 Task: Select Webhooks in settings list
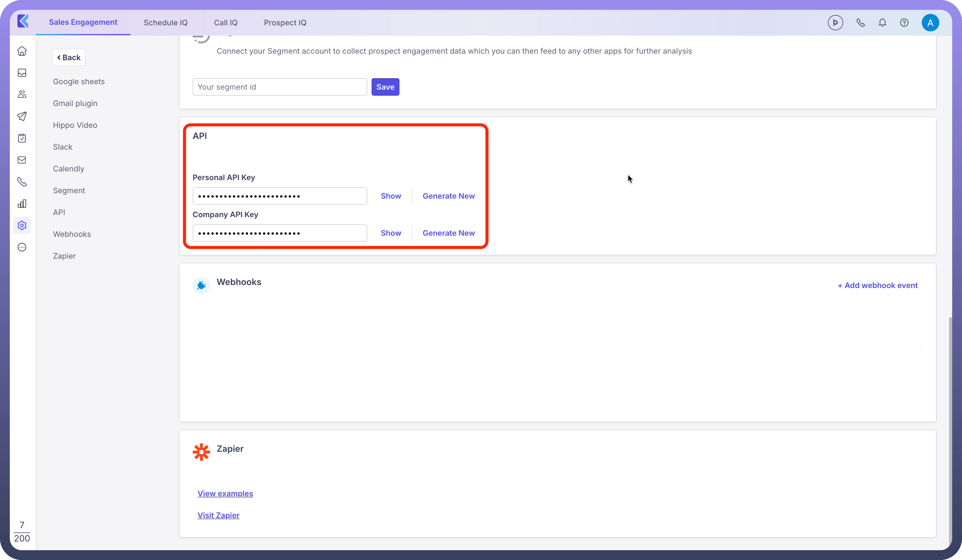pos(72,234)
